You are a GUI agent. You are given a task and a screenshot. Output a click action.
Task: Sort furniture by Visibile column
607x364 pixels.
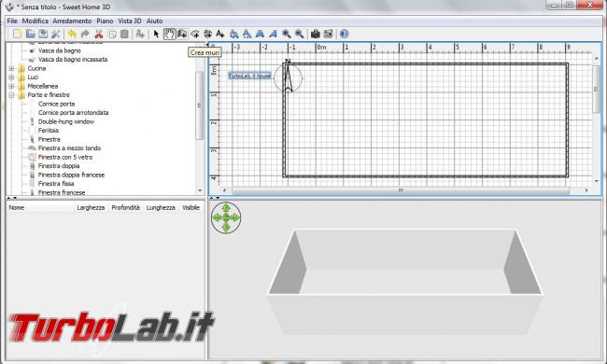coord(191,208)
